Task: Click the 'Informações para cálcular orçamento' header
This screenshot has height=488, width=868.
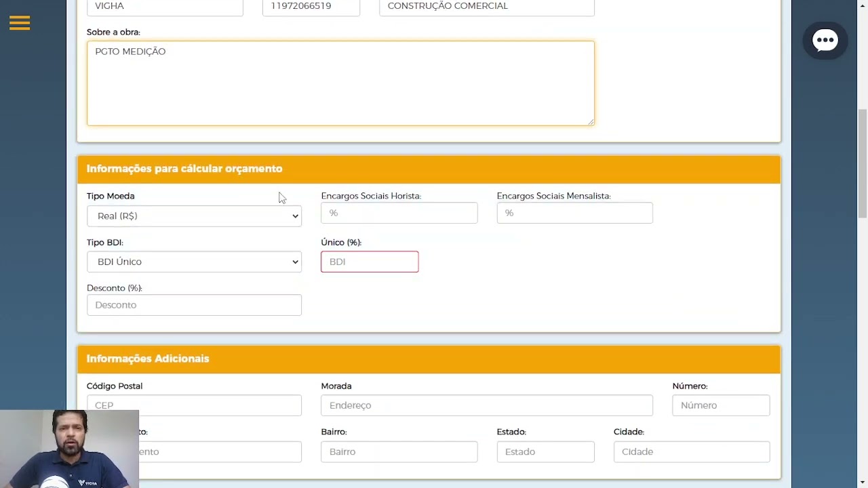Action: pos(184,169)
